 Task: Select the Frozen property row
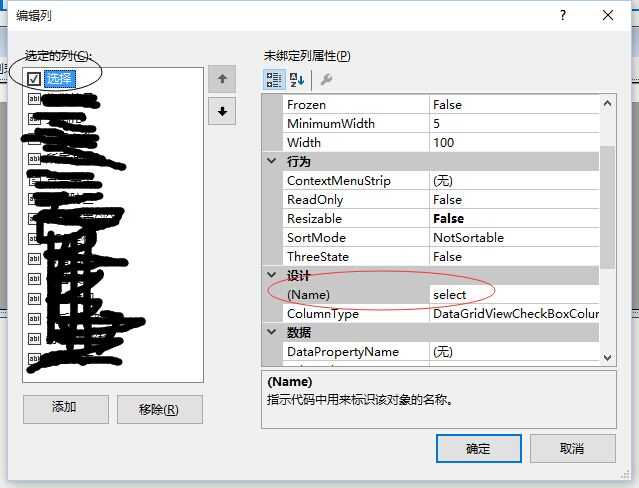coord(441,105)
